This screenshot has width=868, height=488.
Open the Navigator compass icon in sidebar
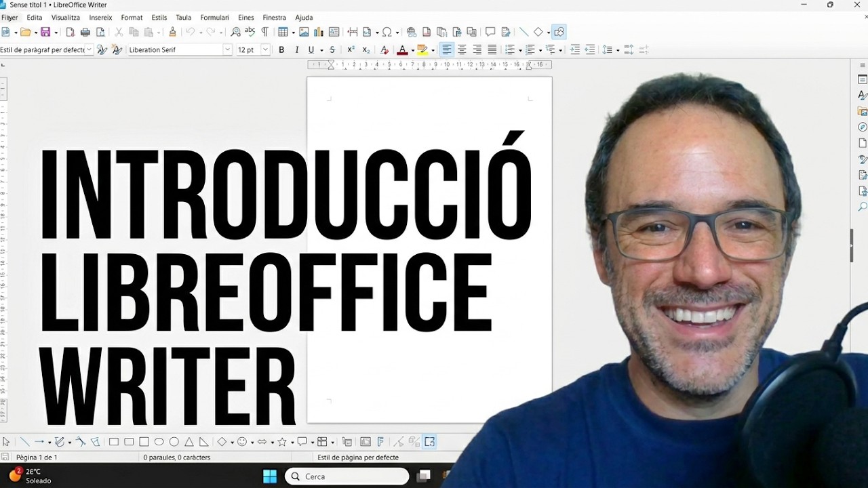coord(863,127)
